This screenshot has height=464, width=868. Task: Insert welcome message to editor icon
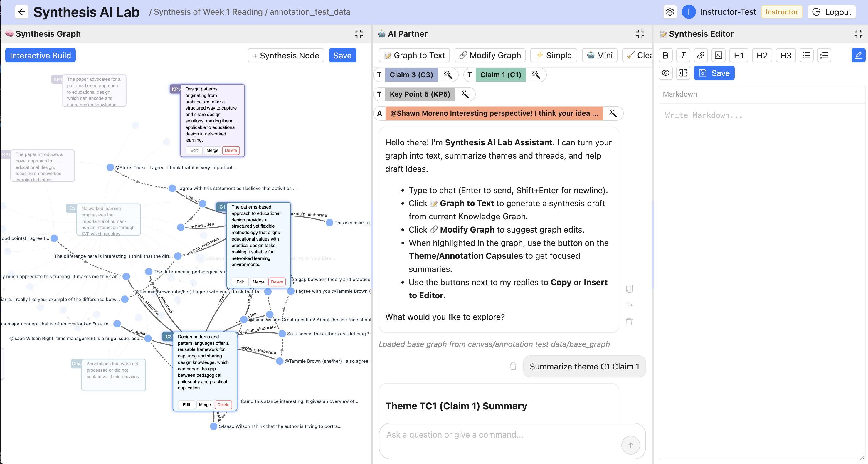(629, 305)
